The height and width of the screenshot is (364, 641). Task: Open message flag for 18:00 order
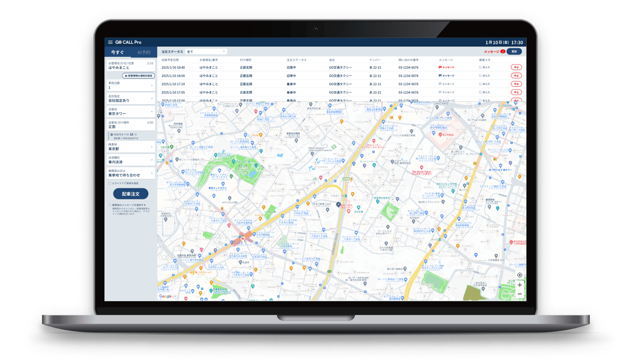coord(440,75)
